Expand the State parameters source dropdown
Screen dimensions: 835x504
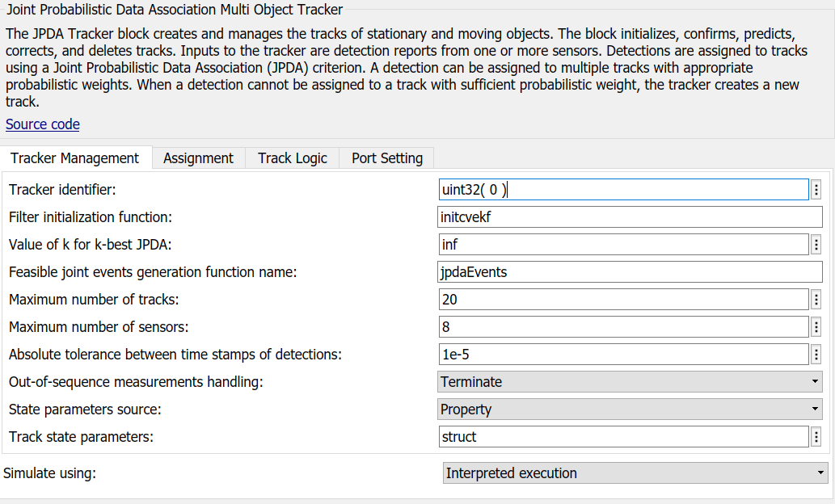(x=630, y=409)
